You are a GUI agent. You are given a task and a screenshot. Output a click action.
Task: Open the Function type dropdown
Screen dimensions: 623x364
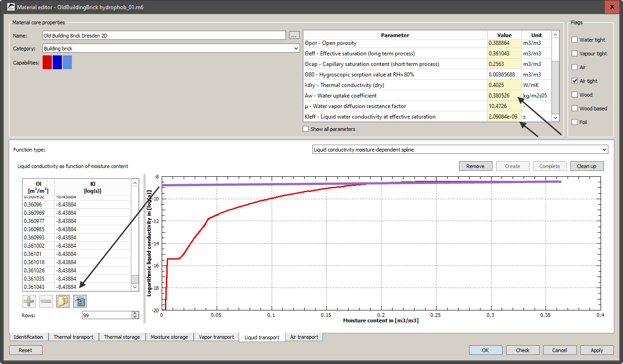click(460, 150)
